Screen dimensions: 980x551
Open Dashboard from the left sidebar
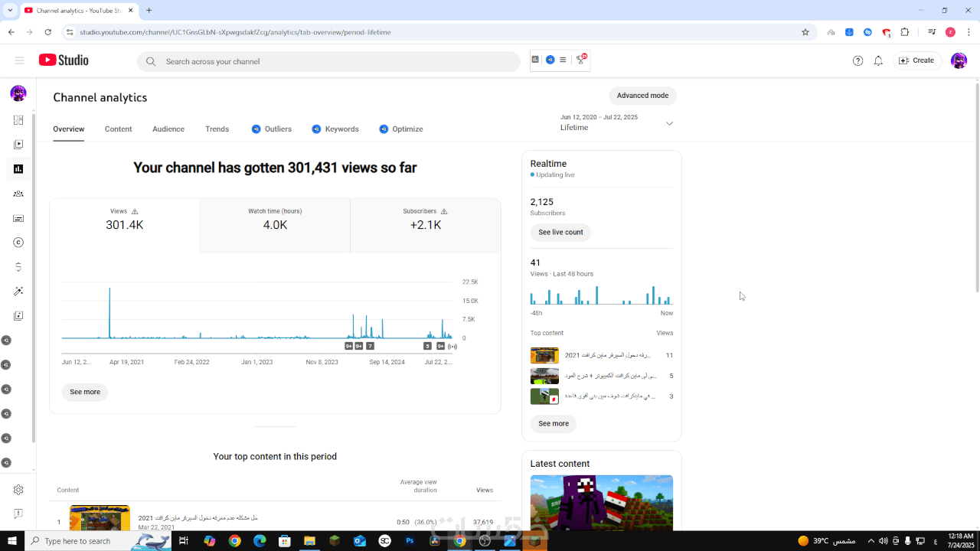[18, 120]
